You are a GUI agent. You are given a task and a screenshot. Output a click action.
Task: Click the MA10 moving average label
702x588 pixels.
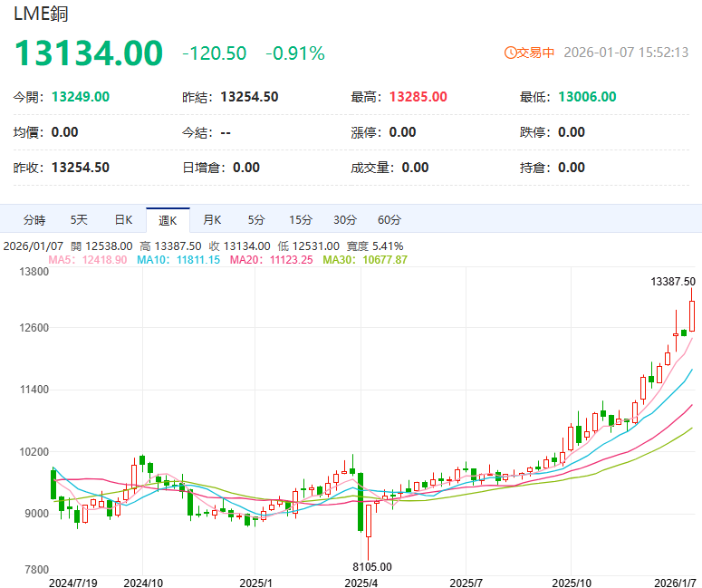pos(178,260)
